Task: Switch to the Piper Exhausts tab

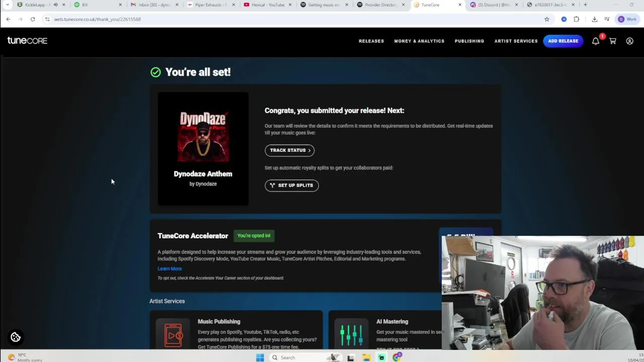Action: (x=210, y=5)
